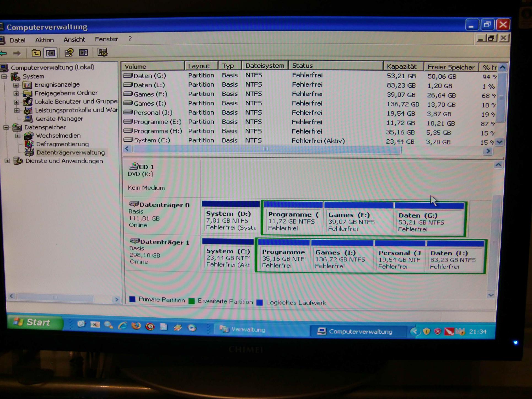
Task: Select the Geräte-Manager tree item
Action: pyautogui.click(x=59, y=119)
